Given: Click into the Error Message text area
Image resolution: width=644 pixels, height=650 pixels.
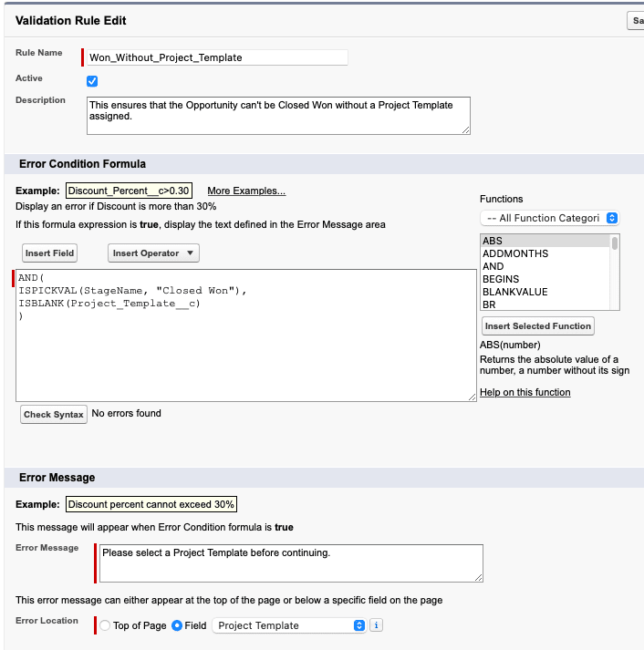Looking at the screenshot, I should point(291,563).
